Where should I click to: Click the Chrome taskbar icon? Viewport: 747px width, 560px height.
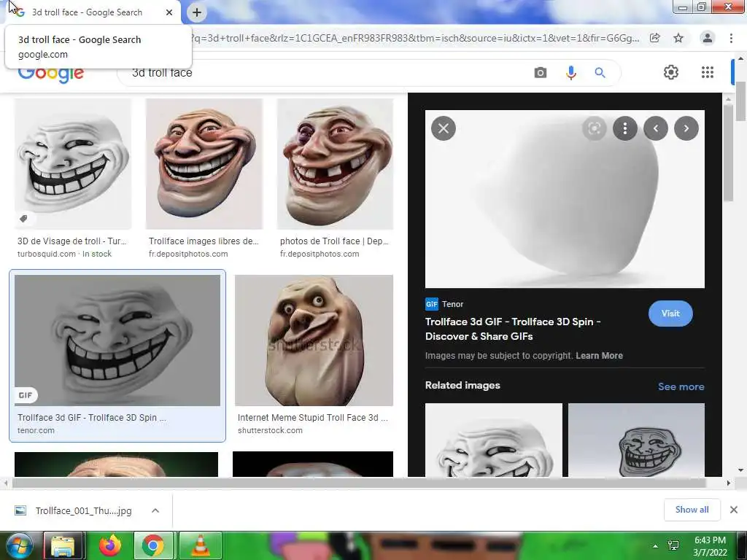pyautogui.click(x=152, y=545)
